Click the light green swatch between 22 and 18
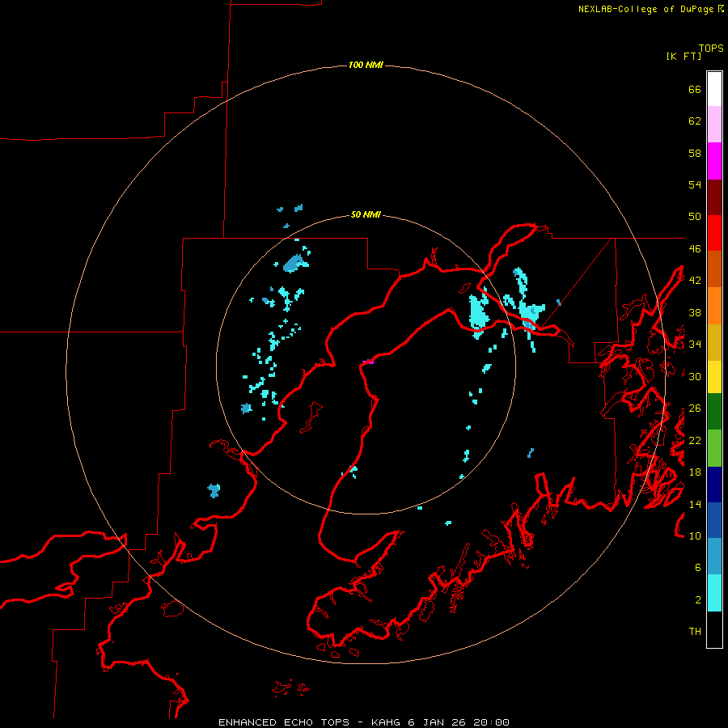Image resolution: width=728 pixels, height=728 pixels. coord(714,448)
